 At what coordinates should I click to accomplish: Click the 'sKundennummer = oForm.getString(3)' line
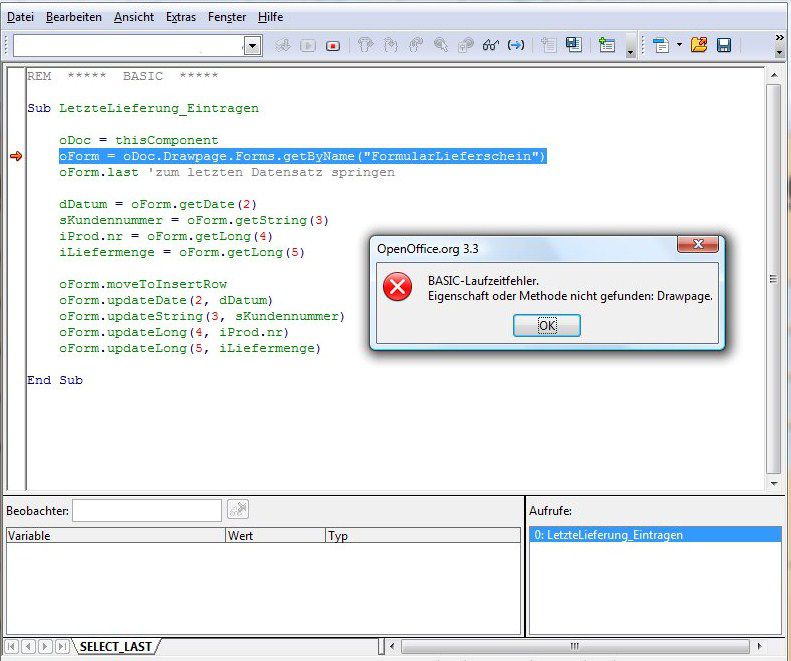(194, 220)
